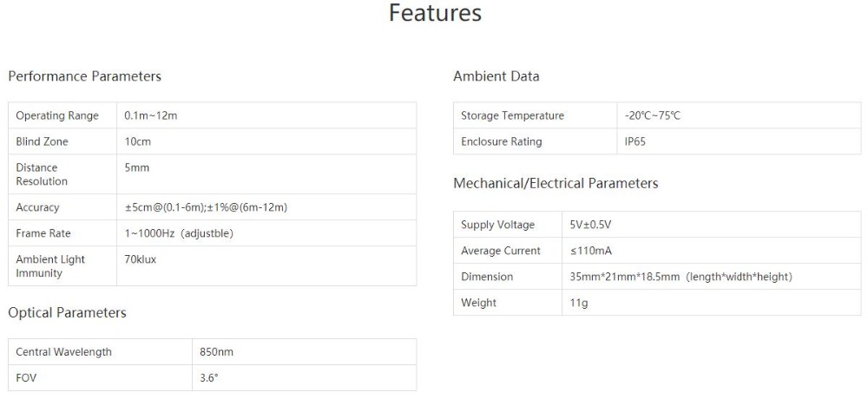Click the Optical Parameters section title

click(x=67, y=313)
